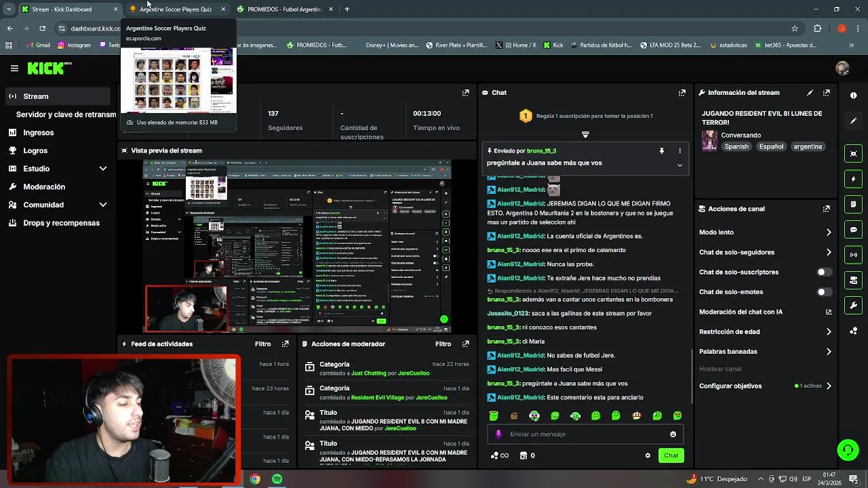The image size is (868, 488).
Task: Open Chrome from the taskbar
Action: pyautogui.click(x=255, y=479)
